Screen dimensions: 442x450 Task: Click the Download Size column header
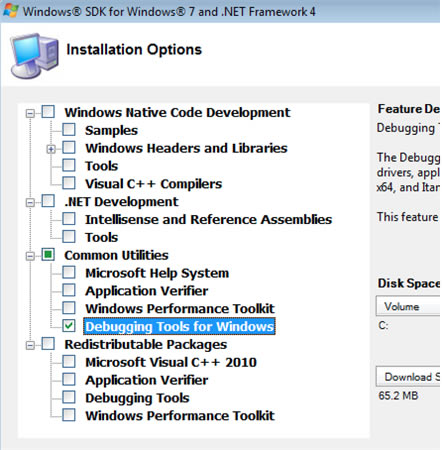pyautogui.click(x=409, y=377)
